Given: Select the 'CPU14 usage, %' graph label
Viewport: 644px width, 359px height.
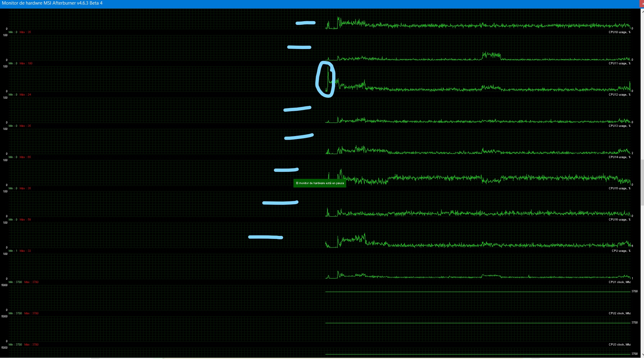Looking at the screenshot, I should tap(619, 157).
